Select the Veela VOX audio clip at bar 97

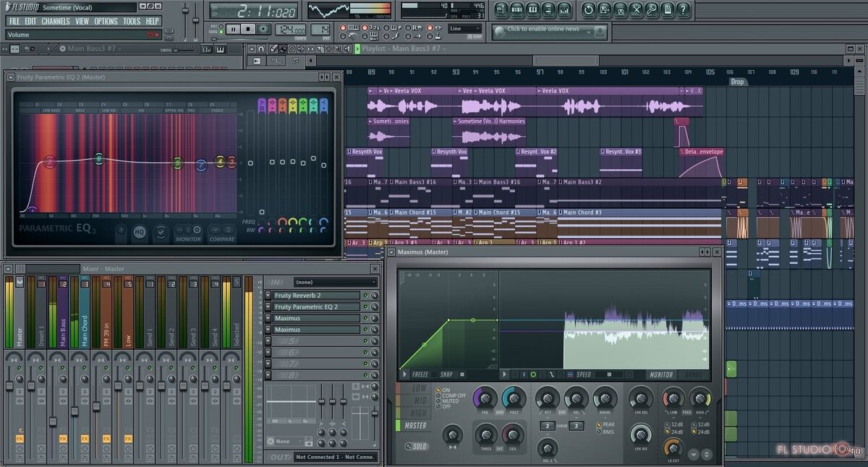click(608, 102)
